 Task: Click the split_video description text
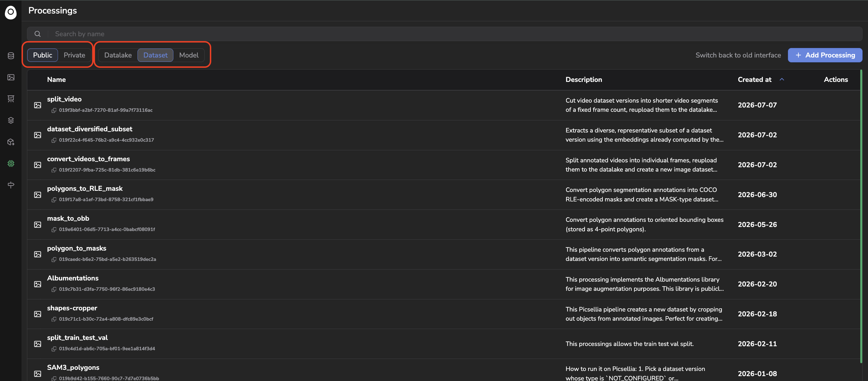coord(642,105)
